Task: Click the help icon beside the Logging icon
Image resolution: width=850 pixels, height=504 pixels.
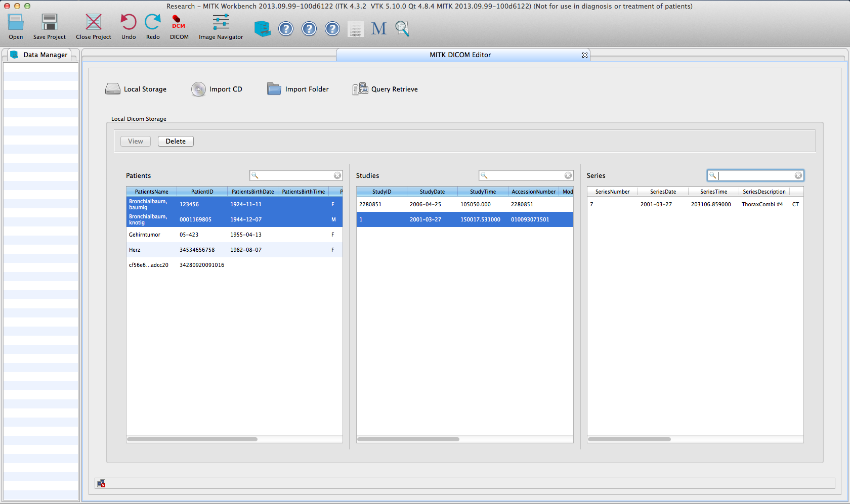Action: point(332,29)
